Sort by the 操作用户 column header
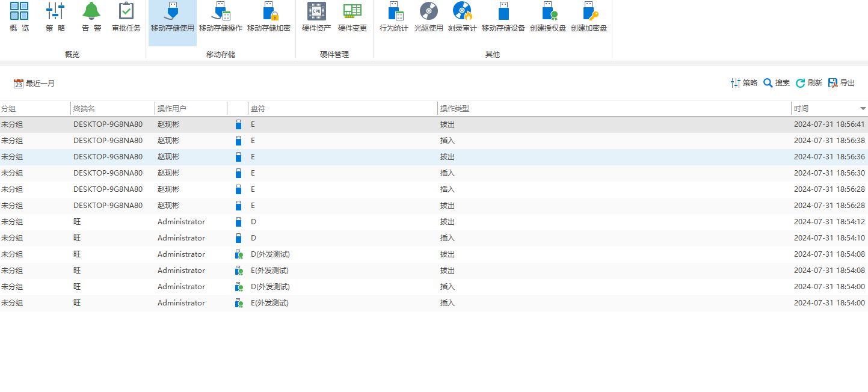This screenshot has height=392, width=868. coord(191,109)
